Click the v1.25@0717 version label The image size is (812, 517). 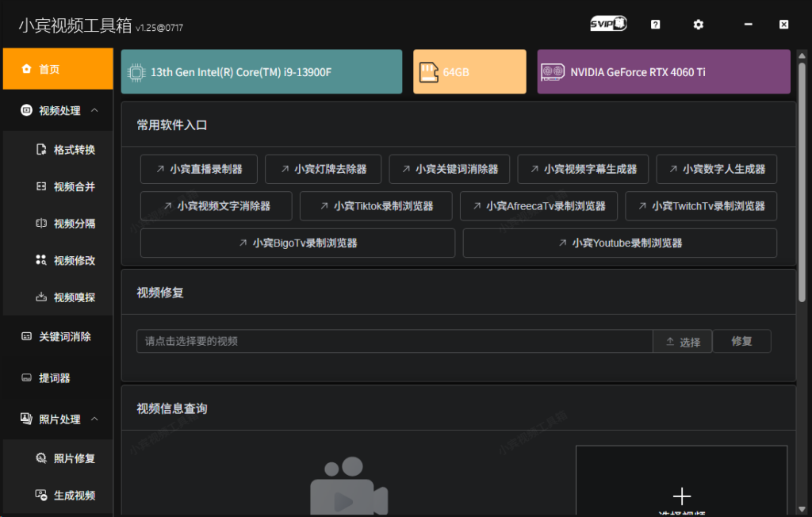pos(159,28)
